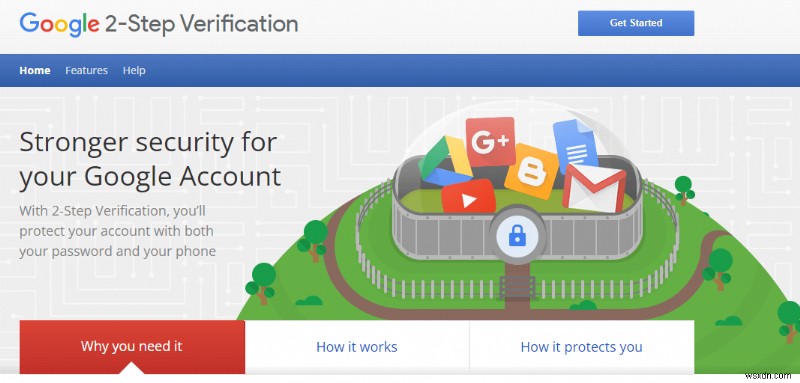This screenshot has height=383, width=800.
Task: Click the blue padlock icon
Action: click(517, 236)
